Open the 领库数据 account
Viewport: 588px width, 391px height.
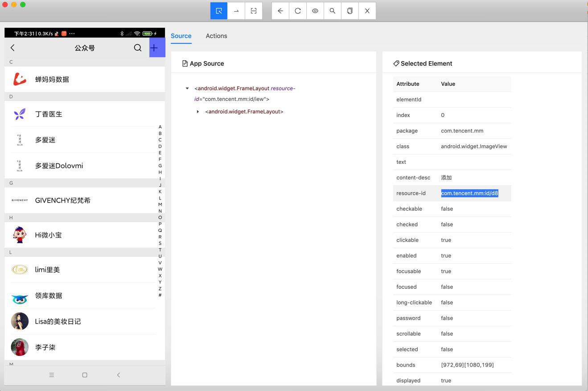click(85, 295)
